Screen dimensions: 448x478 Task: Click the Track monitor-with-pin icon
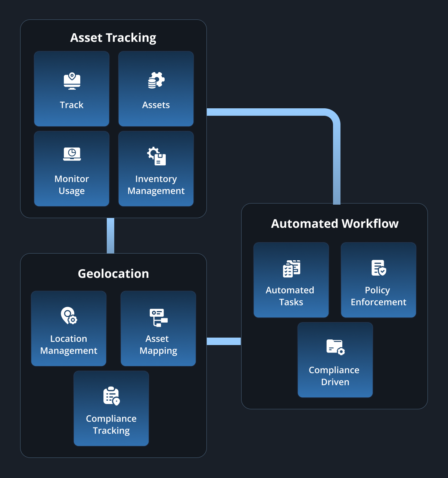click(72, 81)
